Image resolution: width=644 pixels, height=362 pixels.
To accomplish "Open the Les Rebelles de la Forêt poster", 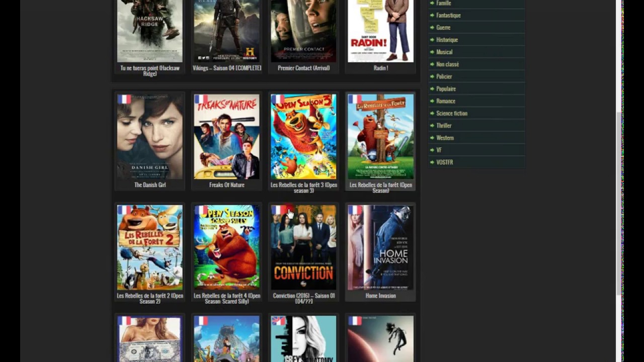I will 380,137.
